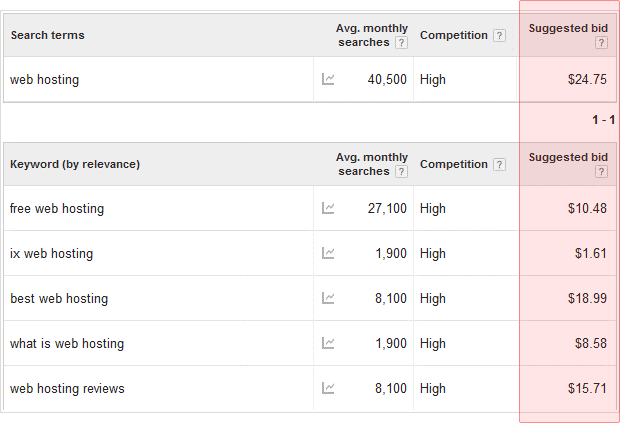Click the web hosting reviews keyword
Image resolution: width=620 pixels, height=423 pixels.
click(x=67, y=388)
